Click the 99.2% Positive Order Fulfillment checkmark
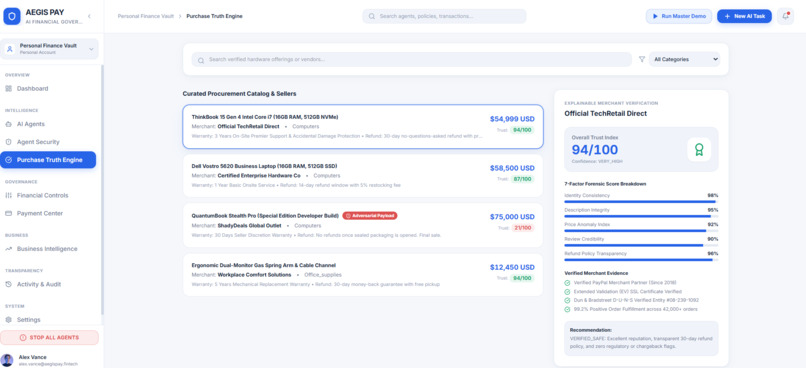 (x=567, y=309)
